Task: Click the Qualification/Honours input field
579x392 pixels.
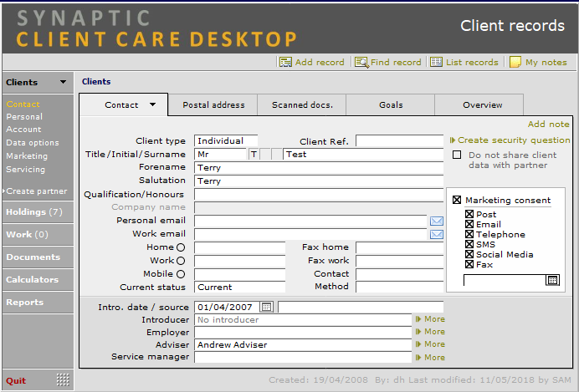Action: pyautogui.click(x=319, y=195)
